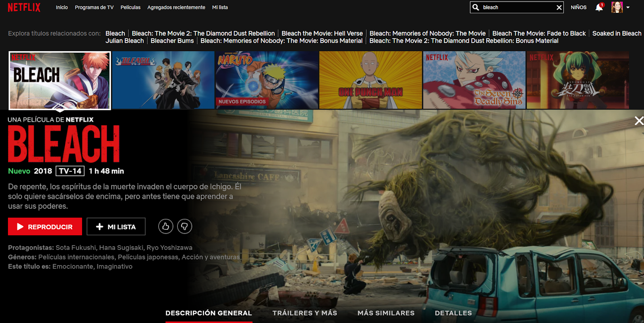This screenshot has width=644, height=323.
Task: Click actor Ryo Yoshizawa
Action: coord(169,247)
